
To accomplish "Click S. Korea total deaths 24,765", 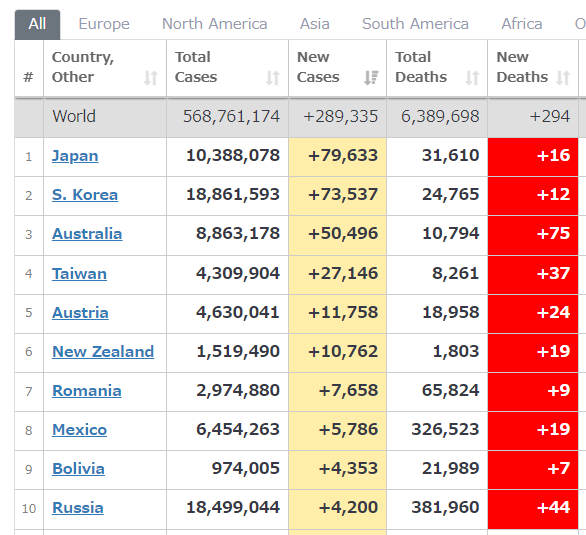I will point(450,194).
